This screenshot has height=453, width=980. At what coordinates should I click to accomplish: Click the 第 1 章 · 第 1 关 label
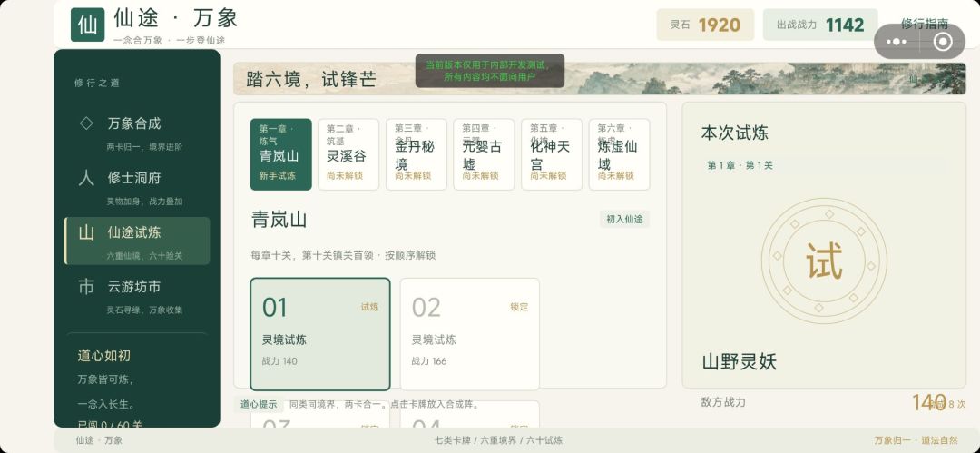point(740,165)
